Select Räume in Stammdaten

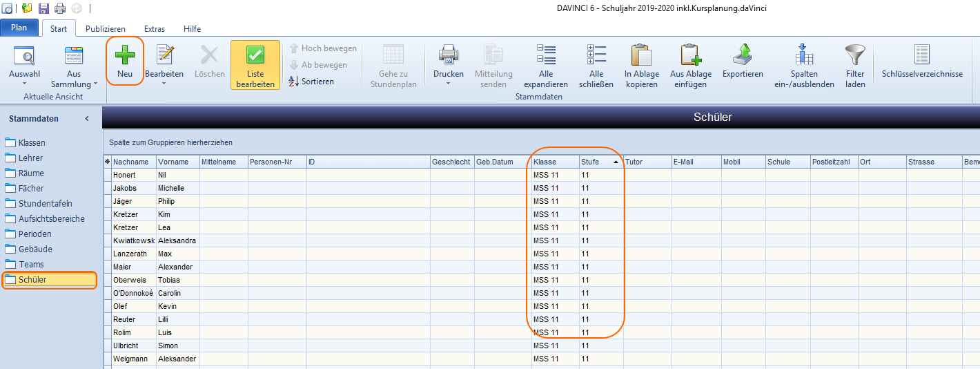(x=31, y=173)
